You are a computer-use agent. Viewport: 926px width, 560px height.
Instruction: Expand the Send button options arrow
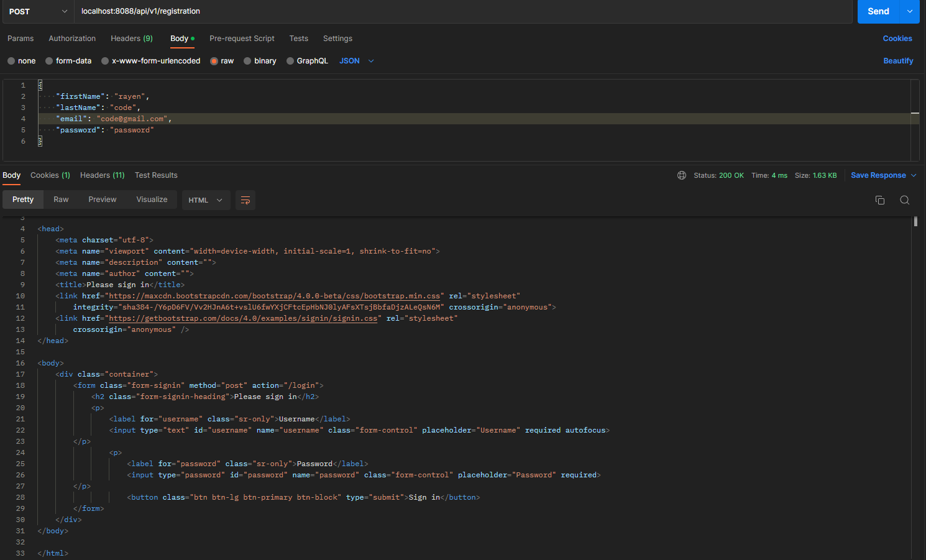(910, 11)
